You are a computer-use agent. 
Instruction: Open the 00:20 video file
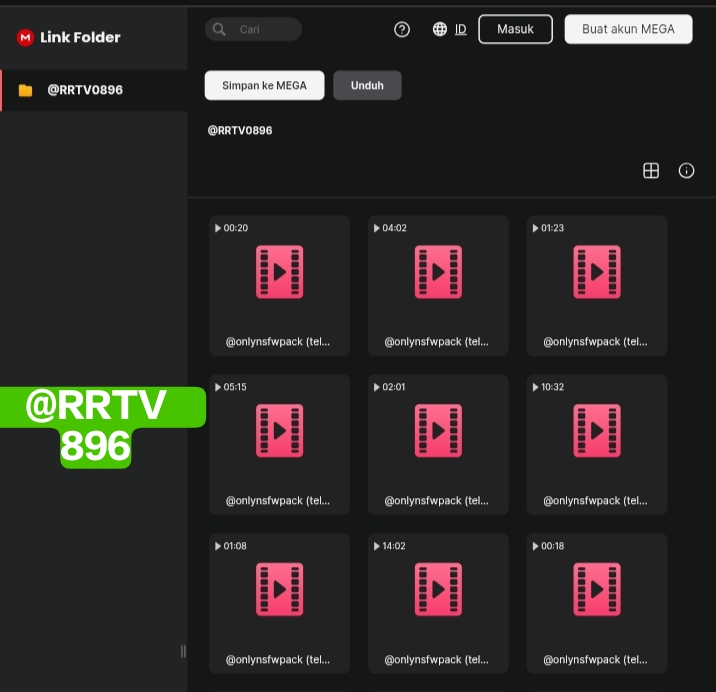pos(279,285)
